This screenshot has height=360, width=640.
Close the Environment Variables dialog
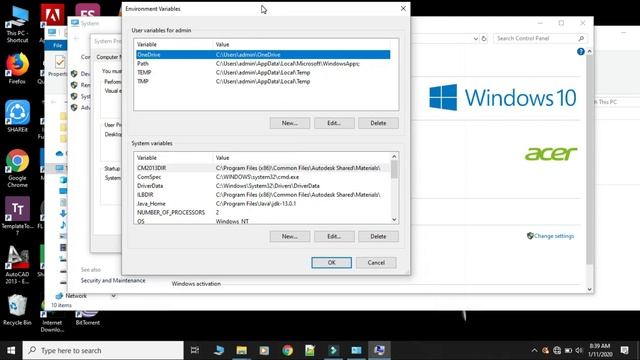[x=403, y=9]
